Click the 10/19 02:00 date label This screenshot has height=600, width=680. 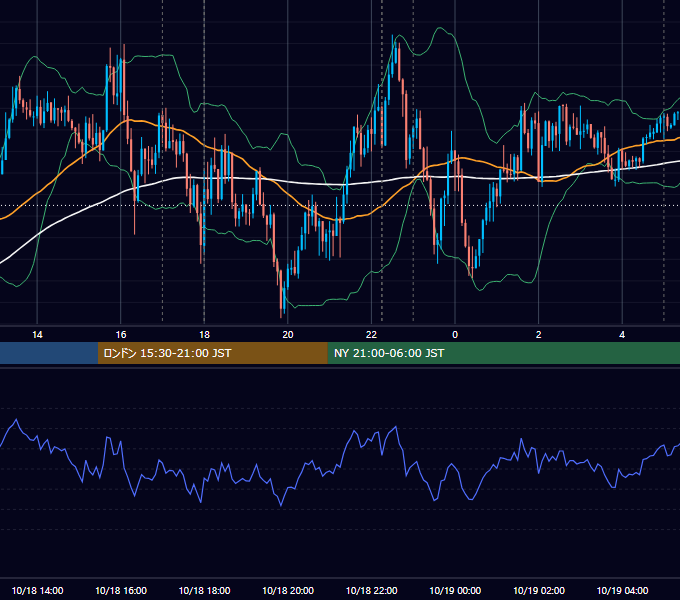539,590
